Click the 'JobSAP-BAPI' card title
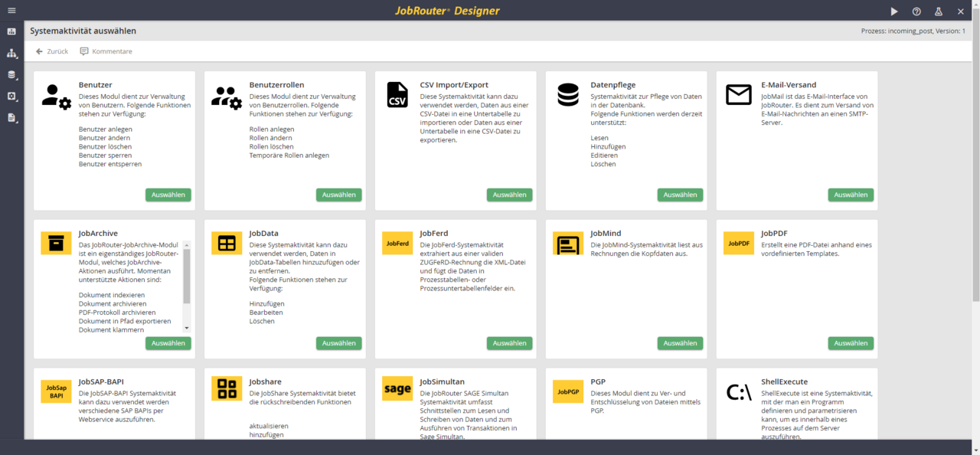 [101, 381]
